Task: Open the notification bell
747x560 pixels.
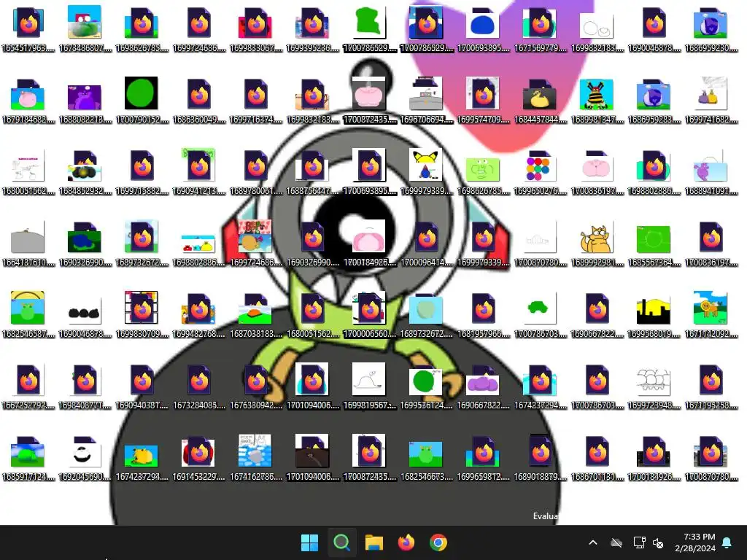Action: coord(727,542)
